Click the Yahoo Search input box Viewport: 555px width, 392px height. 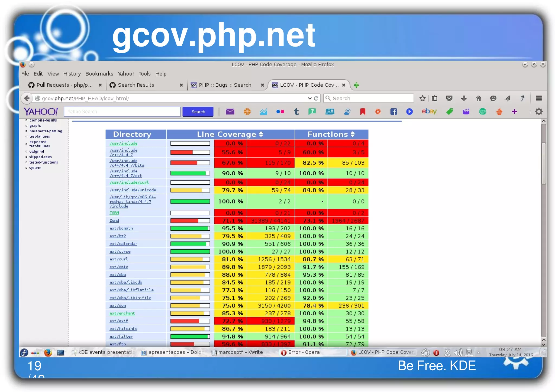coord(122,112)
